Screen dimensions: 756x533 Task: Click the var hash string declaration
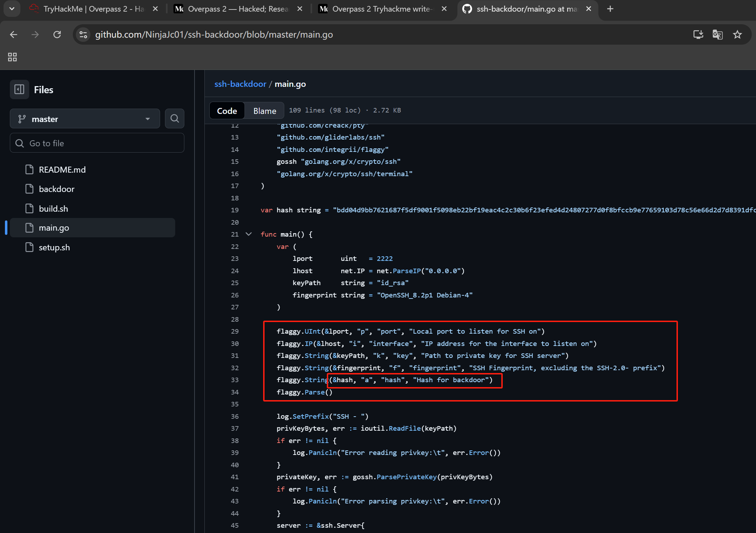point(508,210)
